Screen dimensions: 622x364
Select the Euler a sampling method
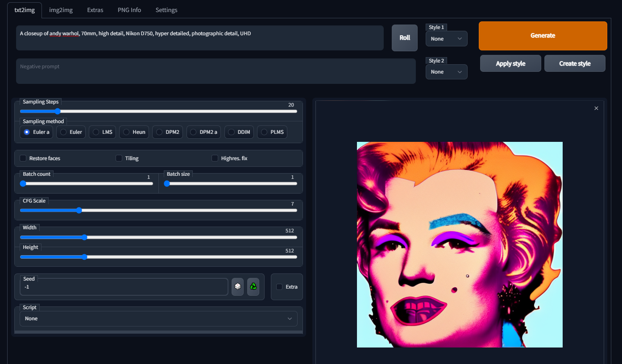pyautogui.click(x=37, y=132)
